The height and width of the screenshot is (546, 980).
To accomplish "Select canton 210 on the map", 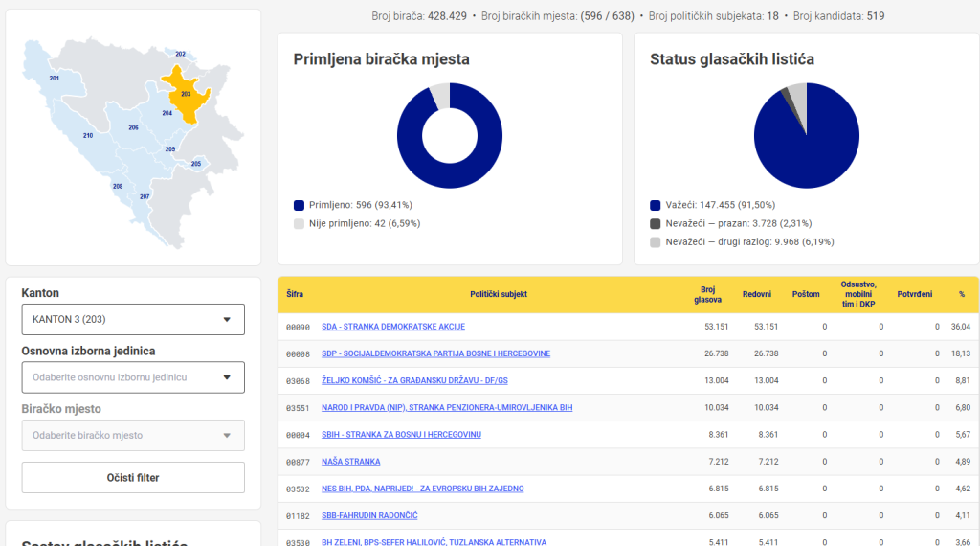I will [x=87, y=135].
